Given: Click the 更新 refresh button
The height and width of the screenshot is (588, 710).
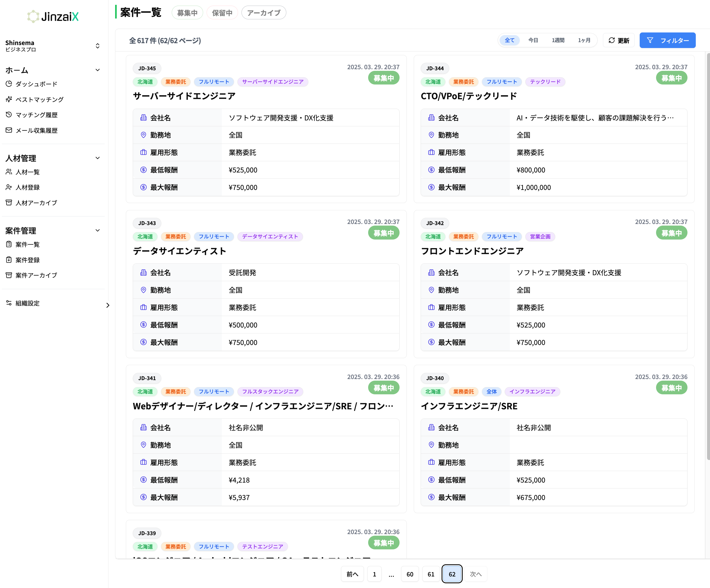Looking at the screenshot, I should (x=619, y=40).
